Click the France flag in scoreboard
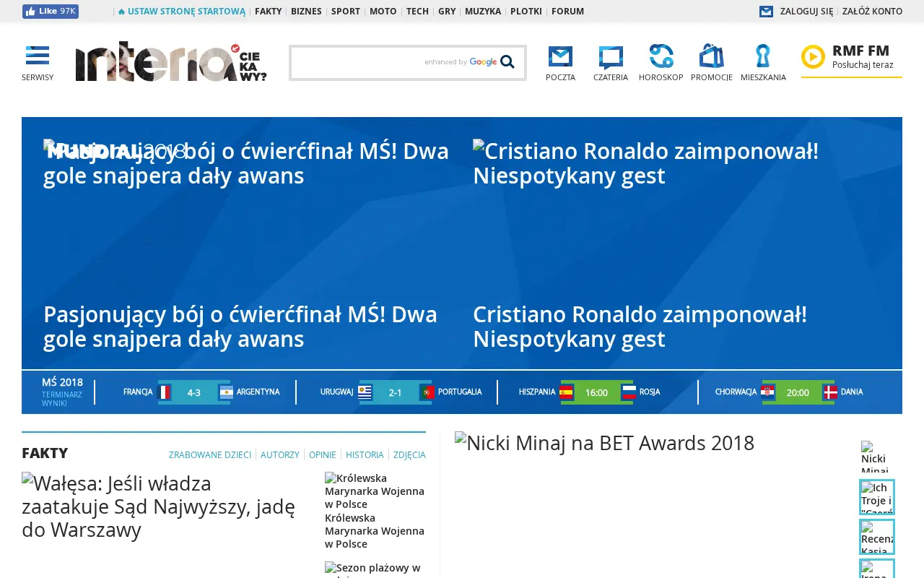This screenshot has width=924, height=578. [x=164, y=392]
